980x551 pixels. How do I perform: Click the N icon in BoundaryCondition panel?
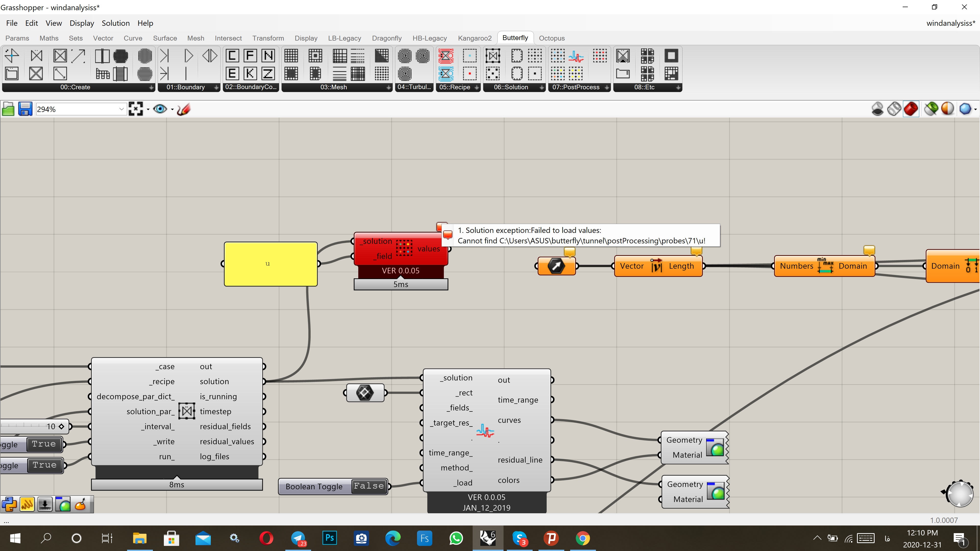tap(268, 56)
